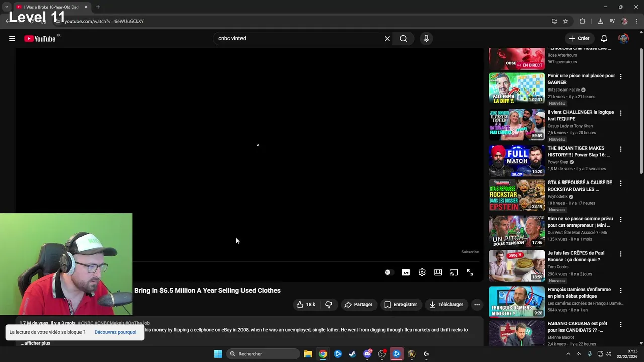
Task: Download the video with Télécharger
Action: click(446, 304)
